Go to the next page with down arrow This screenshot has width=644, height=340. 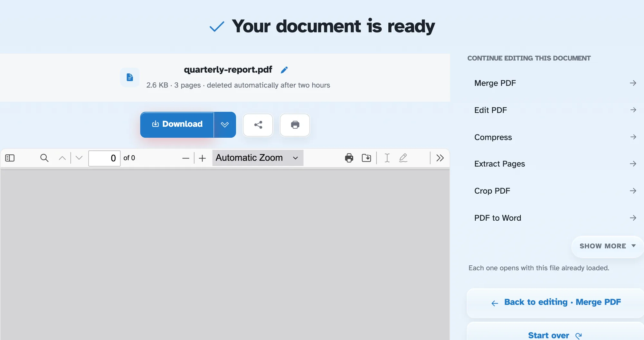click(x=79, y=158)
